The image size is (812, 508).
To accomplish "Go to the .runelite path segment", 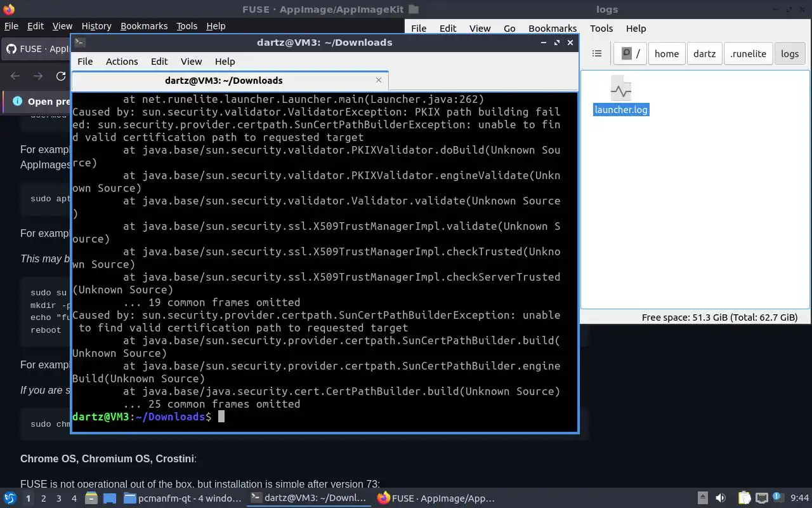I will point(749,54).
